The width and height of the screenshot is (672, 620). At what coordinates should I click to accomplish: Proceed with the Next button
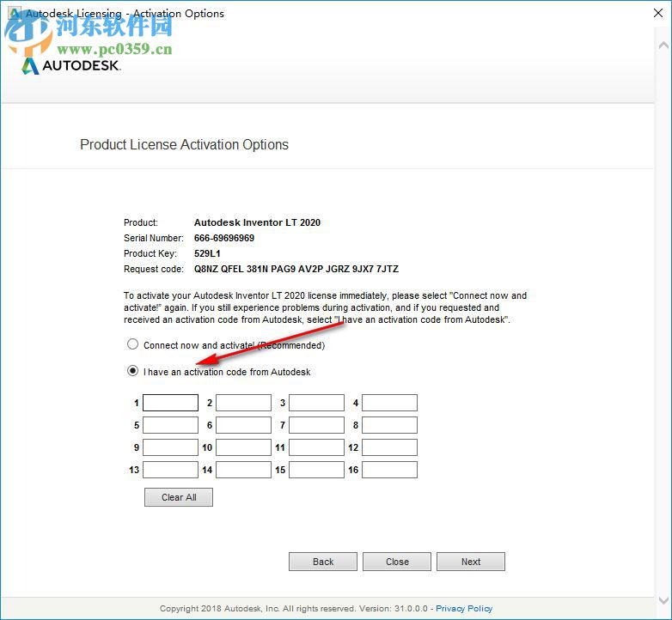coord(471,562)
